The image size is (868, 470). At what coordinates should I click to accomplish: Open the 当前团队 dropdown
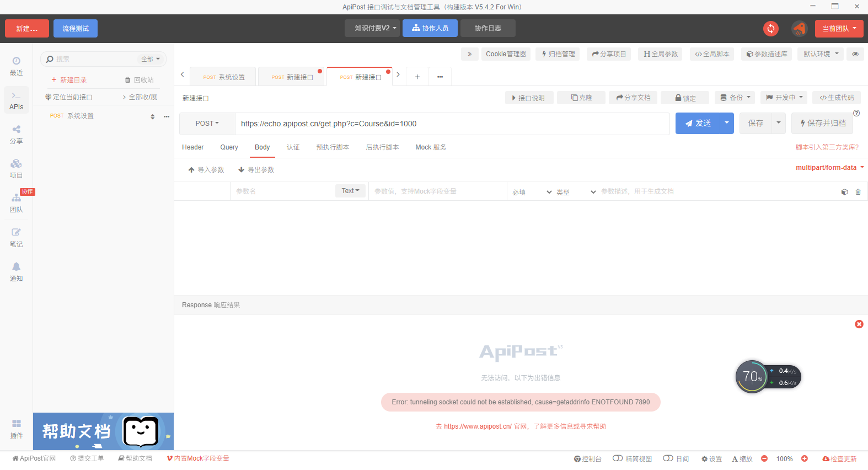(x=839, y=29)
